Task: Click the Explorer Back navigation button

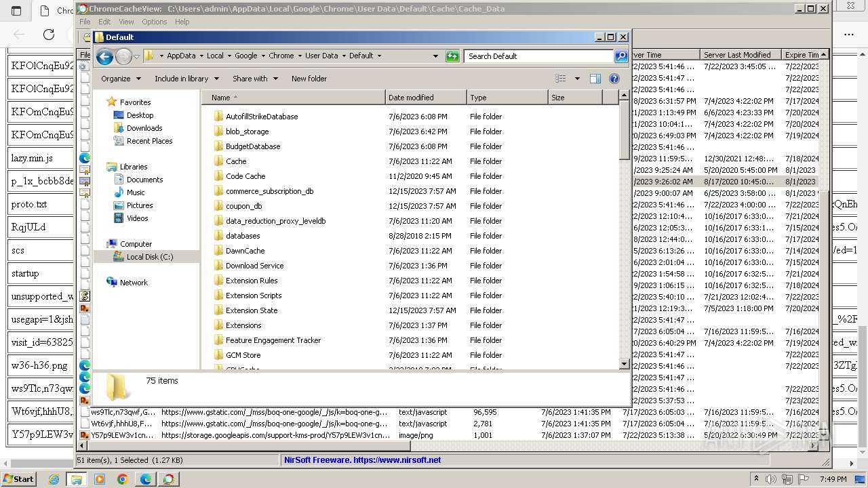Action: (x=104, y=56)
